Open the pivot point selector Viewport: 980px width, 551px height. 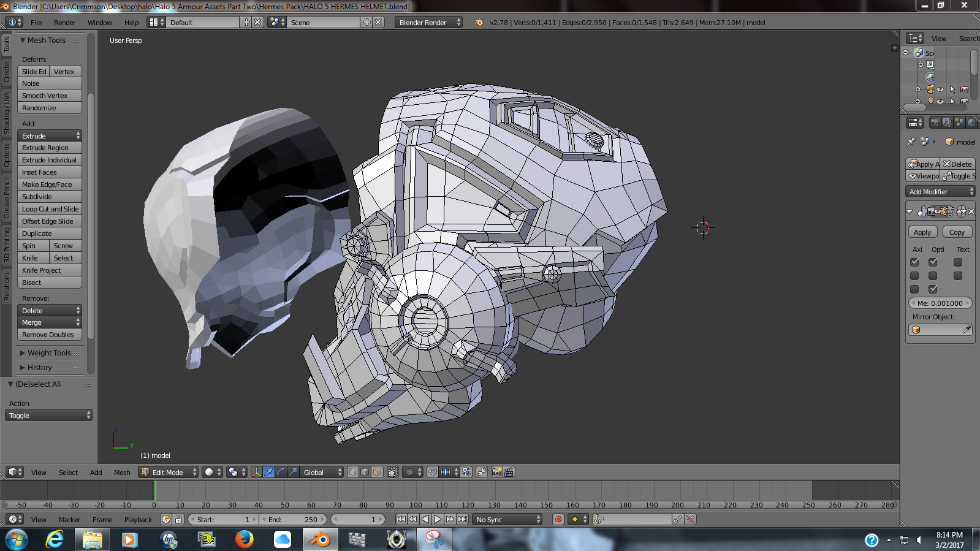[x=236, y=472]
